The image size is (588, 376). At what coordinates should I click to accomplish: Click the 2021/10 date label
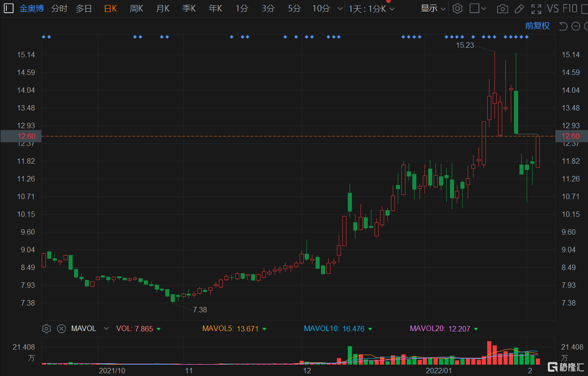coord(112,371)
